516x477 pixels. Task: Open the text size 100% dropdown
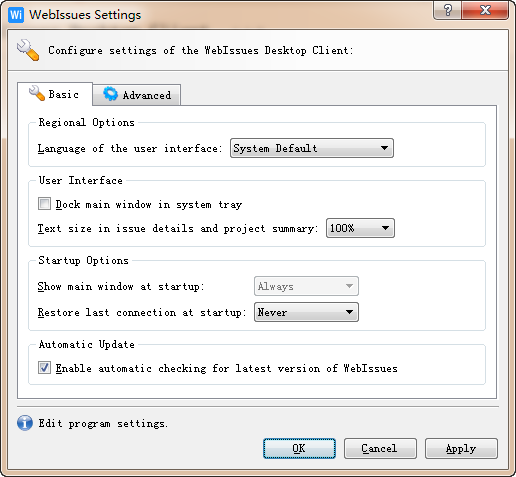[x=360, y=228]
